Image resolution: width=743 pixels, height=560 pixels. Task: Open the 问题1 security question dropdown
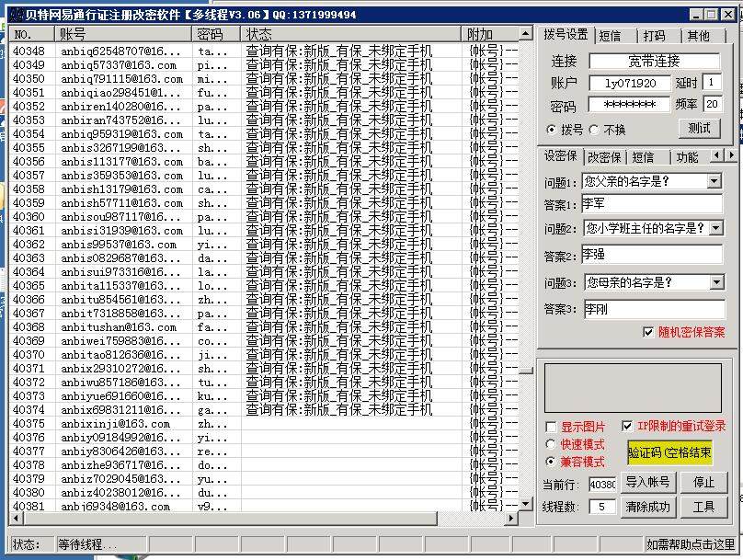point(714,182)
